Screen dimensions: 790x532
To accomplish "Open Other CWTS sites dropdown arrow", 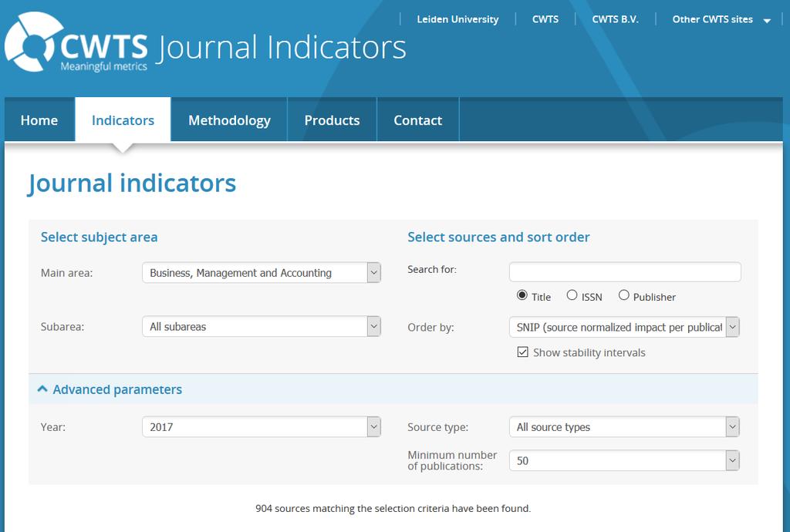I will [x=767, y=21].
